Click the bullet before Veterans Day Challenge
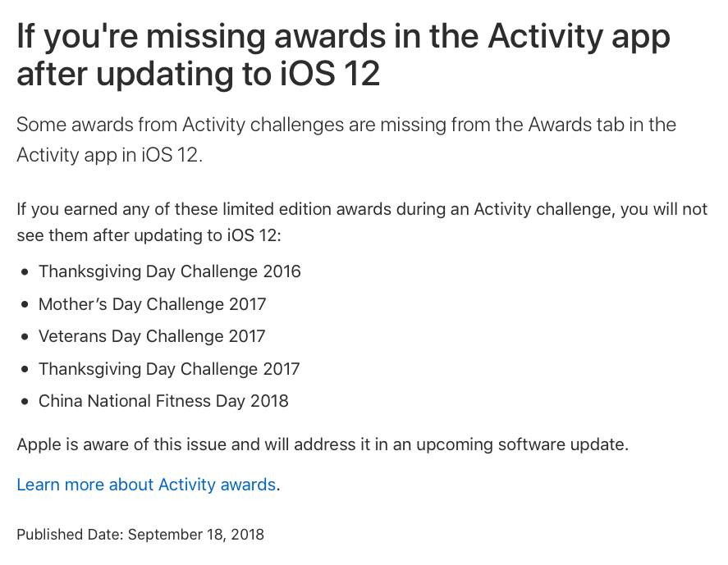 25,336
